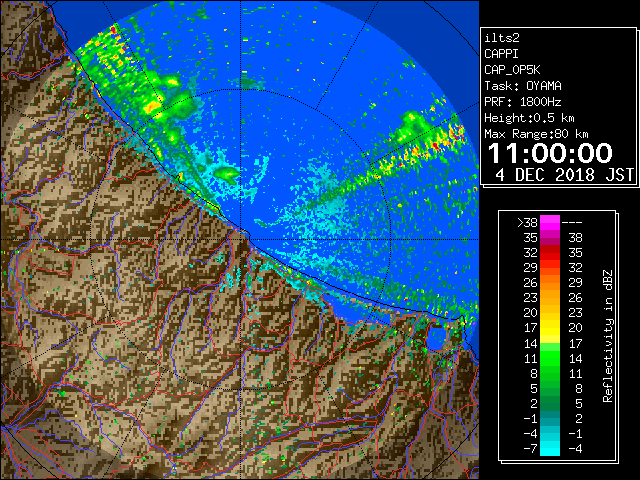Click the cyan -7 dBZ legend swatch
This screenshot has width=640, height=480.
(x=550, y=448)
